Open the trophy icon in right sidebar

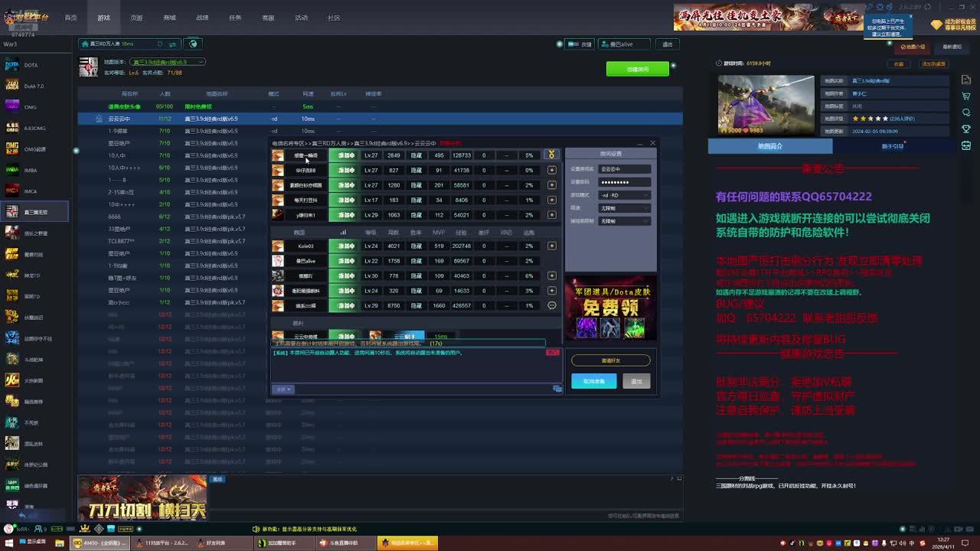pyautogui.click(x=966, y=129)
